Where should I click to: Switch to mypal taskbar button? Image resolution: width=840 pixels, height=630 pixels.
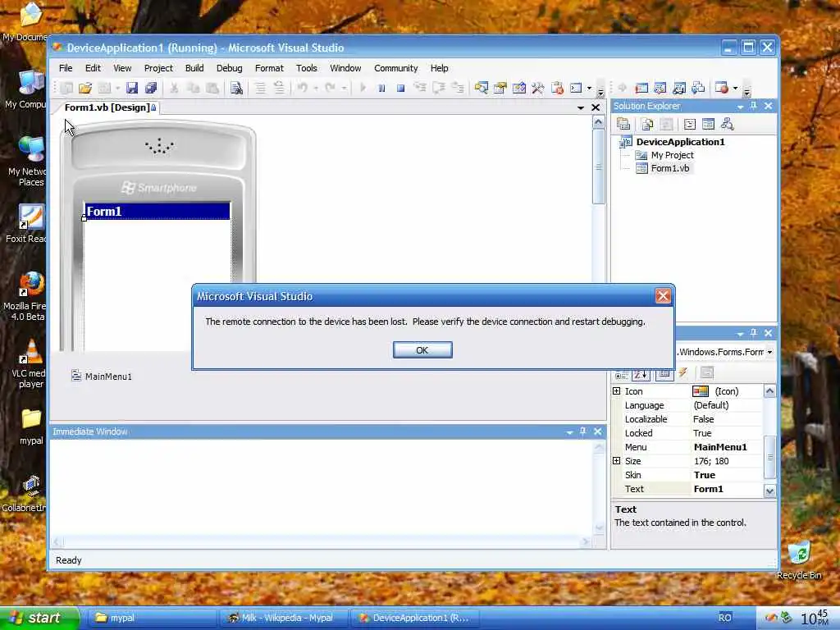pos(152,618)
